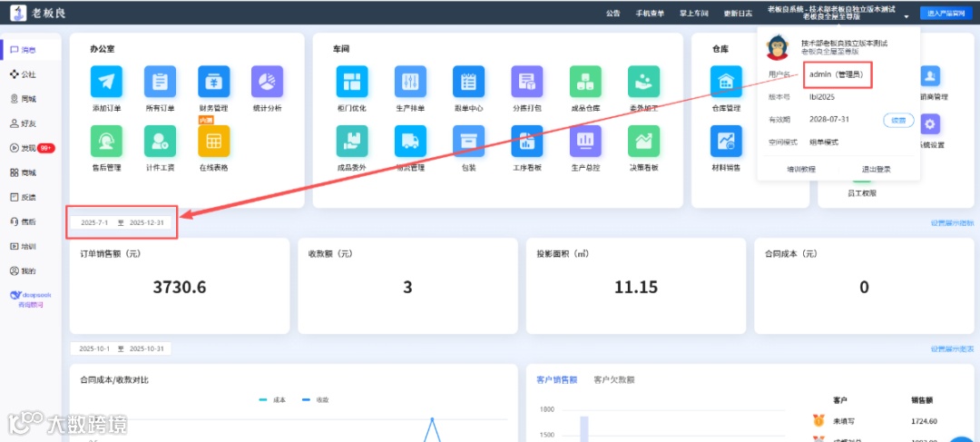This screenshot has height=442, width=980.
Task: Open the 所有订单 clipboard icon
Action: point(160,82)
